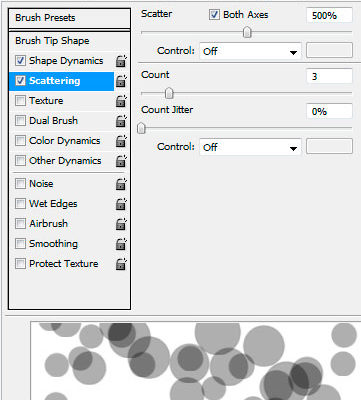Toggle the Wet Edges padlock icon
This screenshot has height=400, width=361.
click(121, 204)
